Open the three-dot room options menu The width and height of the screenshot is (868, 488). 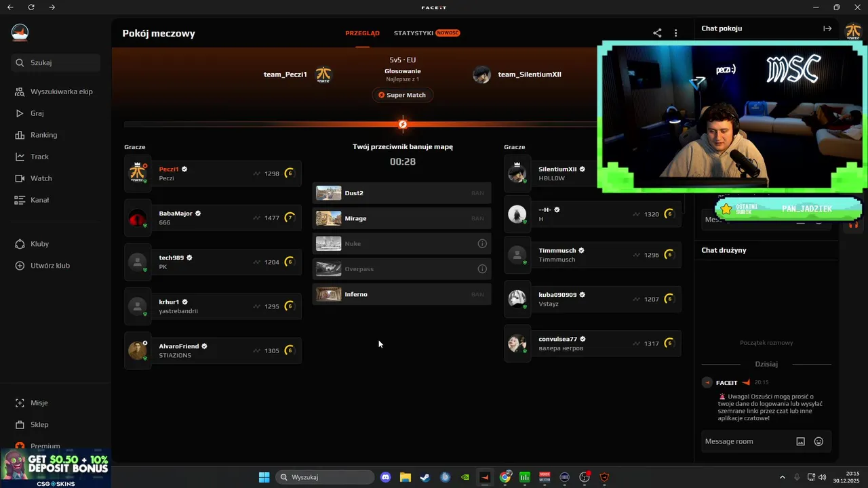675,33
